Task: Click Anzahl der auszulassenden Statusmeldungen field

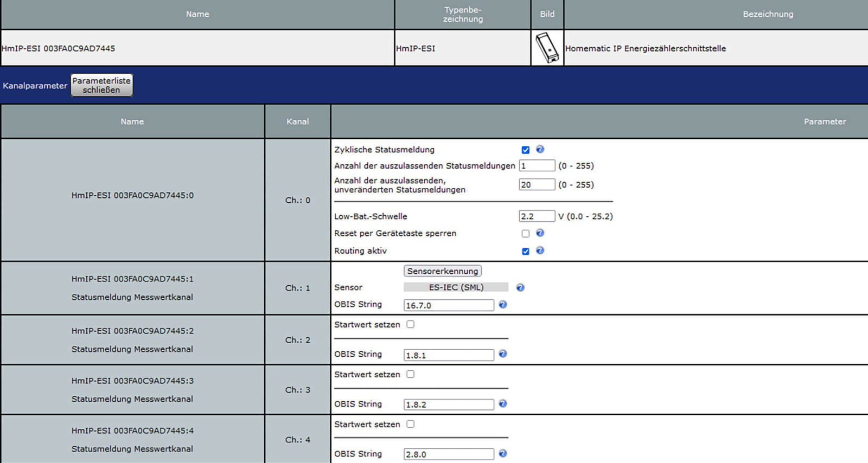Action: click(x=537, y=165)
